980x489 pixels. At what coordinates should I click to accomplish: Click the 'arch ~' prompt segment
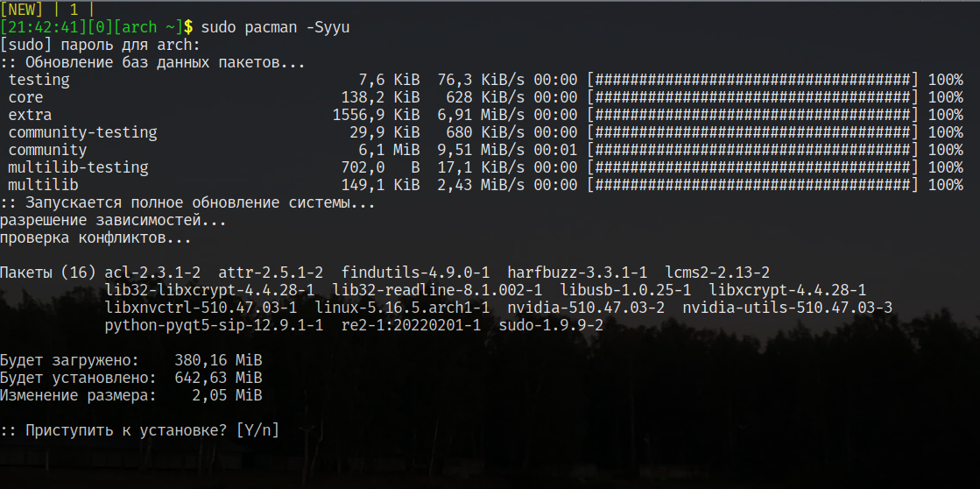pyautogui.click(x=148, y=27)
